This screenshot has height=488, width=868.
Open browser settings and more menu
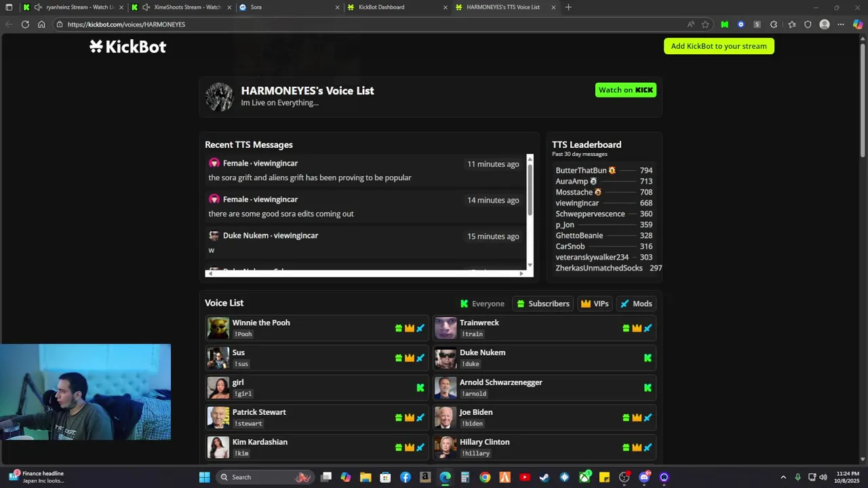pyautogui.click(x=841, y=24)
